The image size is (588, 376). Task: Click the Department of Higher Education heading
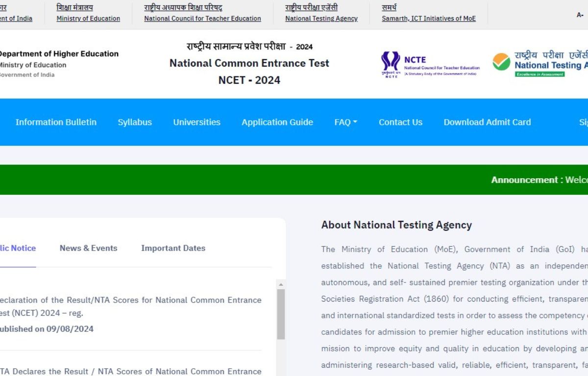58,54
